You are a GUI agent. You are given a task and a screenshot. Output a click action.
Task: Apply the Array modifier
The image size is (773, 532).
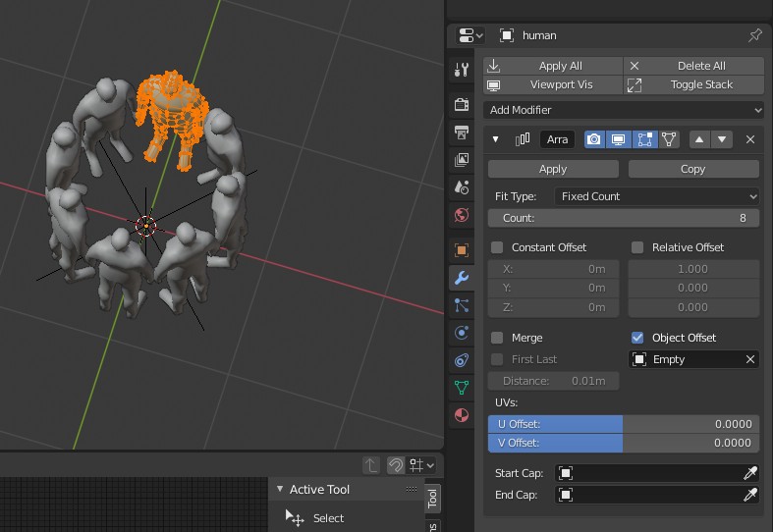[x=553, y=169]
